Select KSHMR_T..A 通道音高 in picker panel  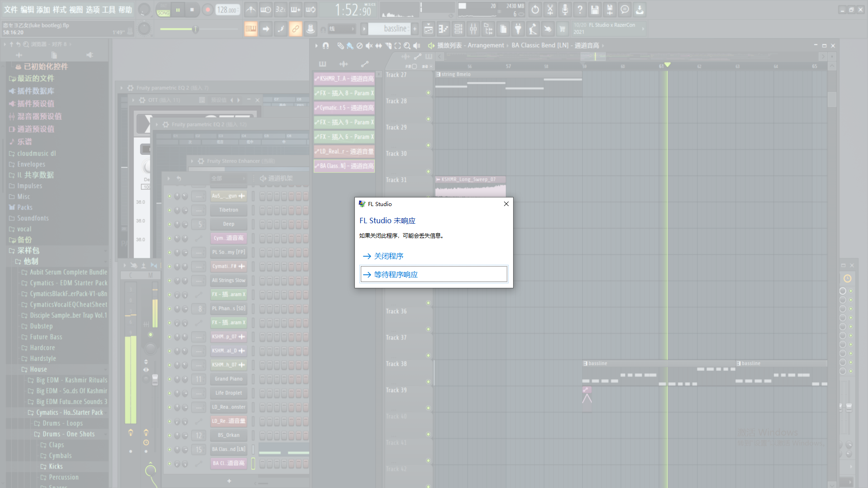(x=344, y=79)
